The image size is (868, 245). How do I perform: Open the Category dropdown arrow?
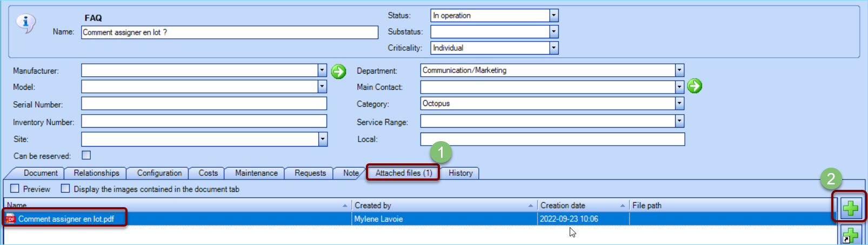click(679, 103)
